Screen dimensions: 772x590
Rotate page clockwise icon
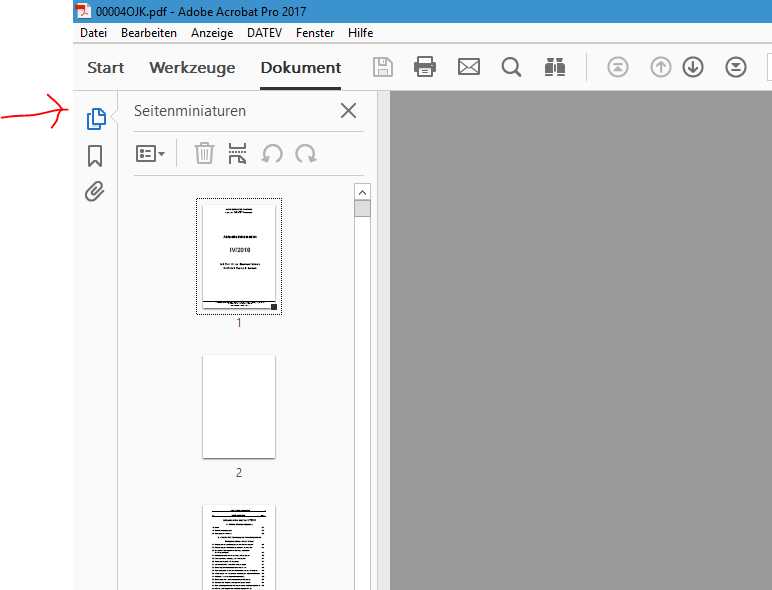coord(306,154)
